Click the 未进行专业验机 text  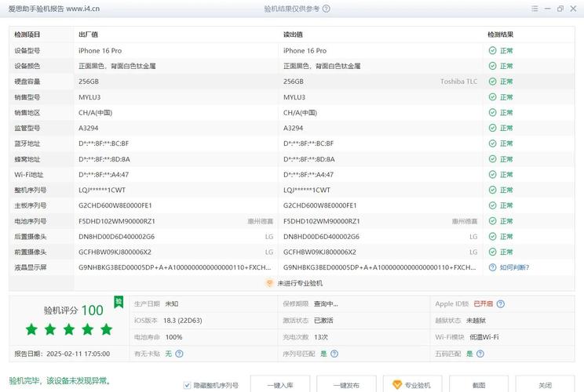300,283
